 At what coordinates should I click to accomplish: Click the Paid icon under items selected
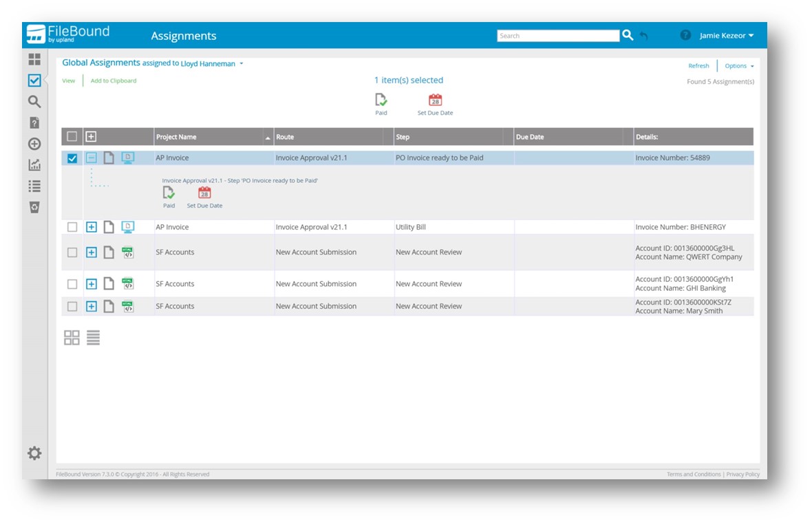(381, 100)
